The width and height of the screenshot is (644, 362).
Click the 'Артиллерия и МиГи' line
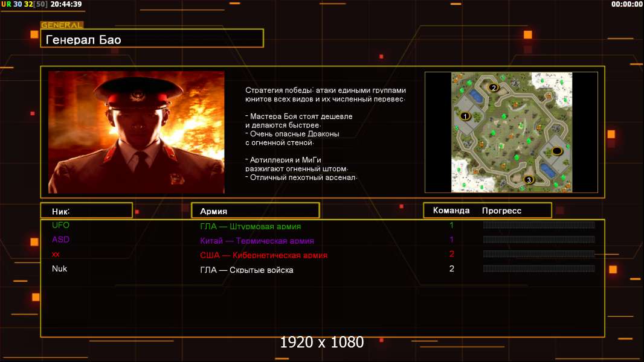pyautogui.click(x=283, y=160)
